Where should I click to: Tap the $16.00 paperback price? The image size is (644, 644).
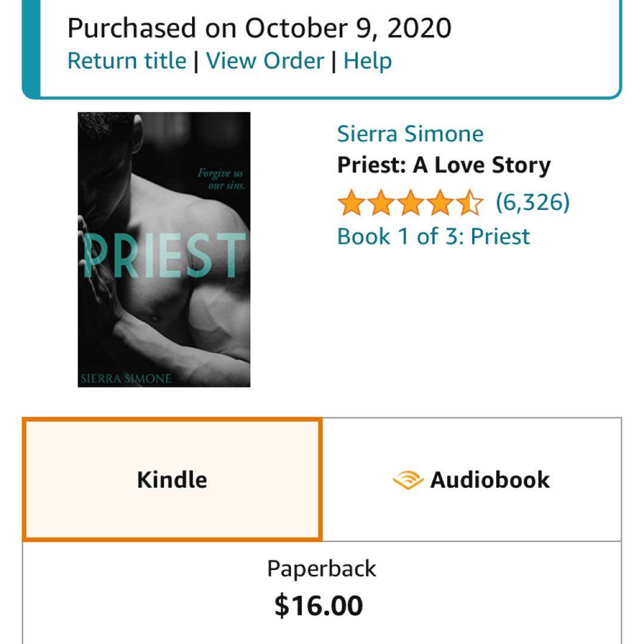[x=318, y=605]
